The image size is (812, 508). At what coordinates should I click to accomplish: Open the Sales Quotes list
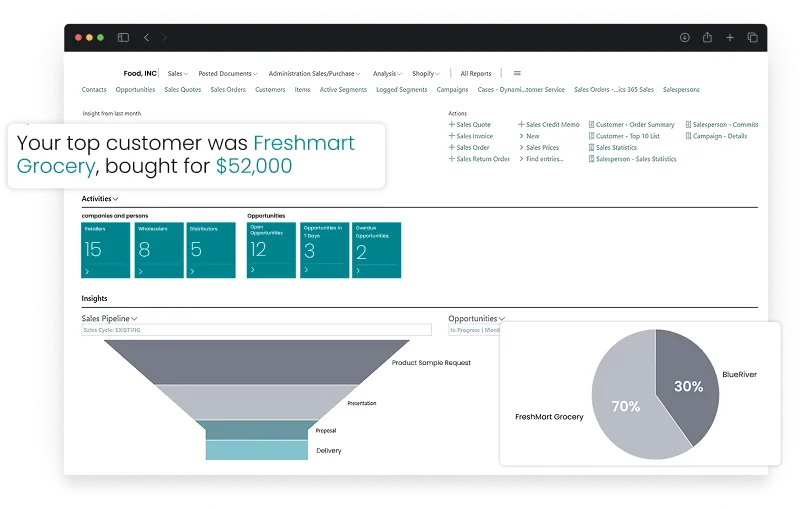[183, 90]
